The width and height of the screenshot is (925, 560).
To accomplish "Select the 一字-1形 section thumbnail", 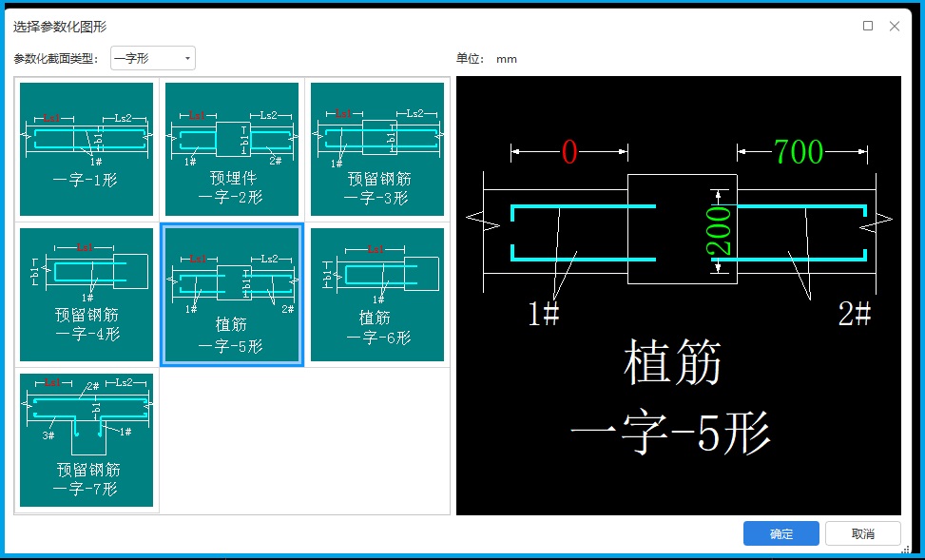I will click(x=87, y=149).
